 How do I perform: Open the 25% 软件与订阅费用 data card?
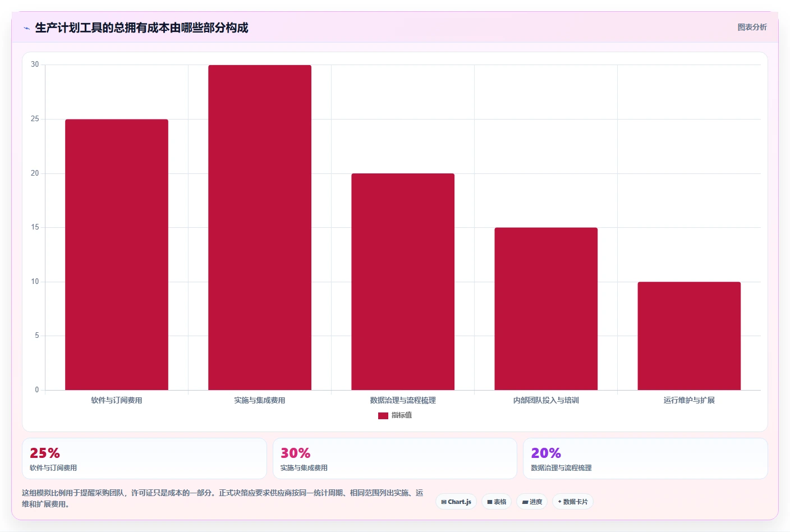tap(144, 458)
